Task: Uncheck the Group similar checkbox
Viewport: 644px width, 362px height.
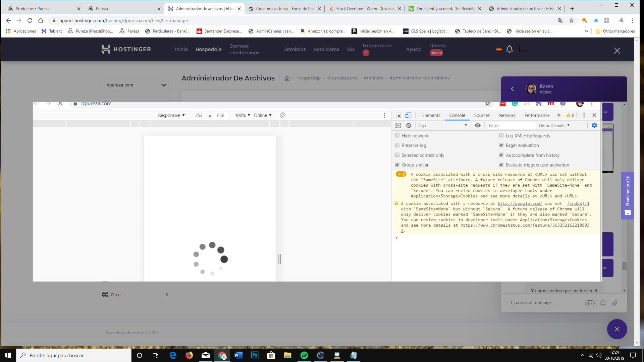Action: pos(397,165)
